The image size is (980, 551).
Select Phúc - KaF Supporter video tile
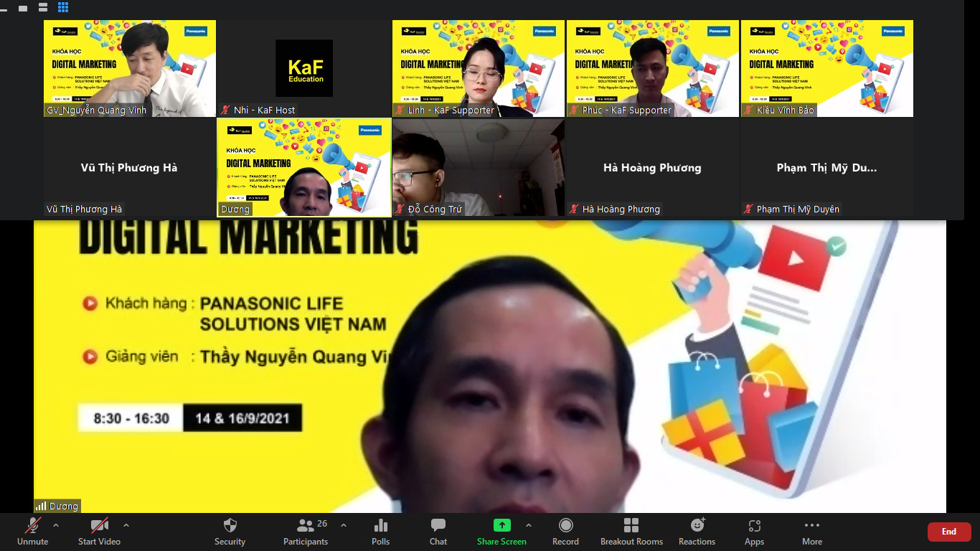pos(653,68)
